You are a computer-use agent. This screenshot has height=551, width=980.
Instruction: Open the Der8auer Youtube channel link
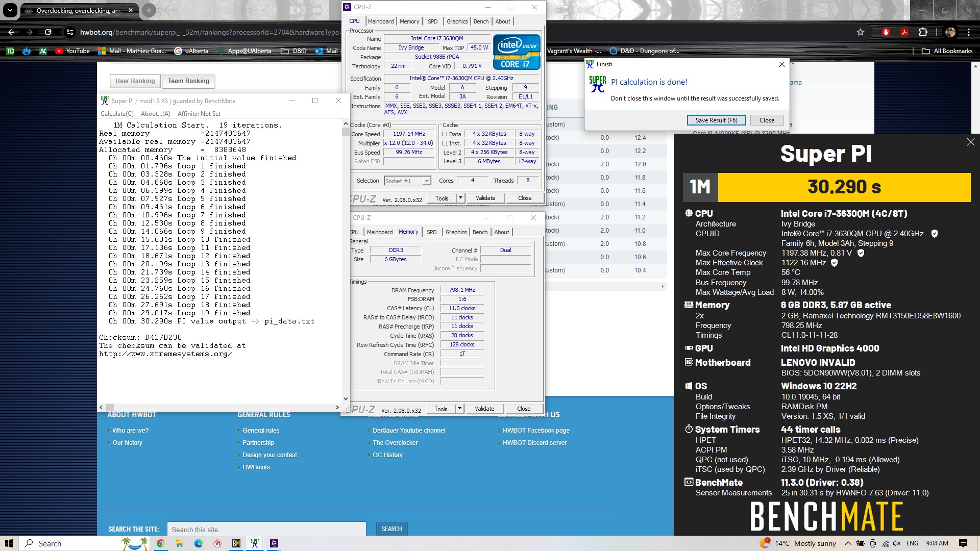coord(409,431)
